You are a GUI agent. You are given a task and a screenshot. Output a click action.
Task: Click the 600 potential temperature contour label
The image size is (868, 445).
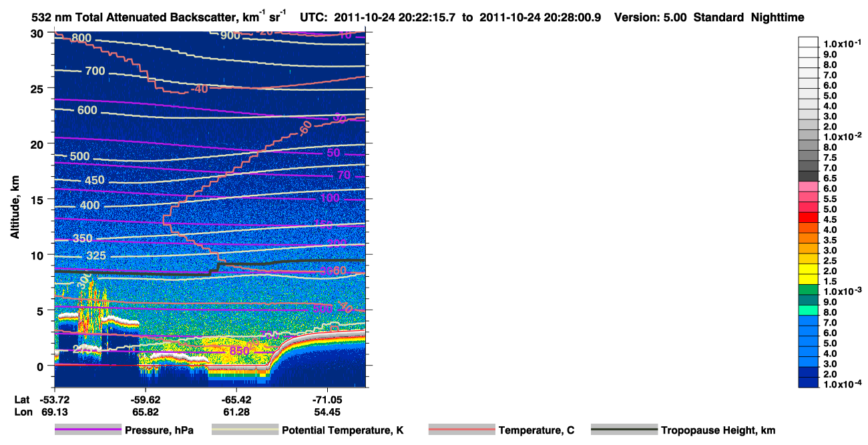point(87,111)
